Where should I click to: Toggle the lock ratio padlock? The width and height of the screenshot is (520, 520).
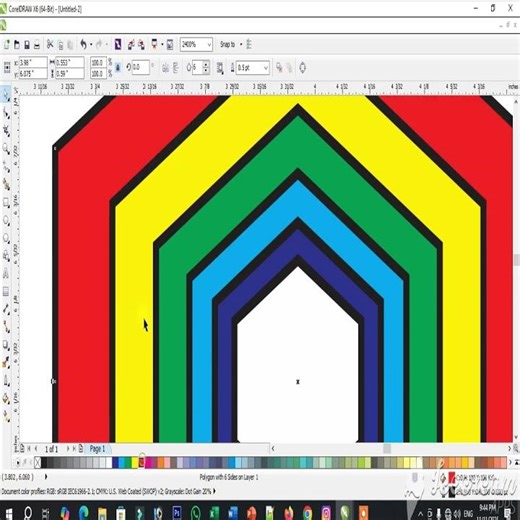pos(118,68)
